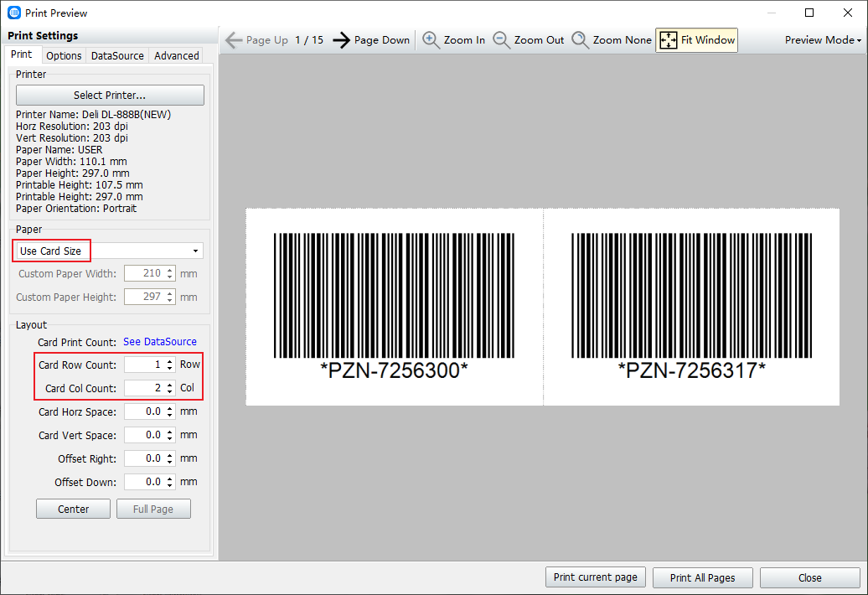868x595 pixels.
Task: Click the Page Up arrow icon
Action: click(x=234, y=40)
